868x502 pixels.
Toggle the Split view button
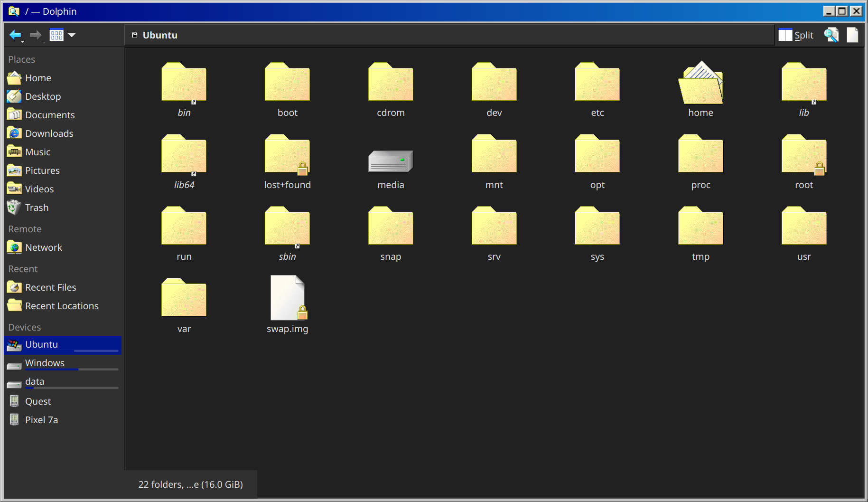tap(796, 35)
